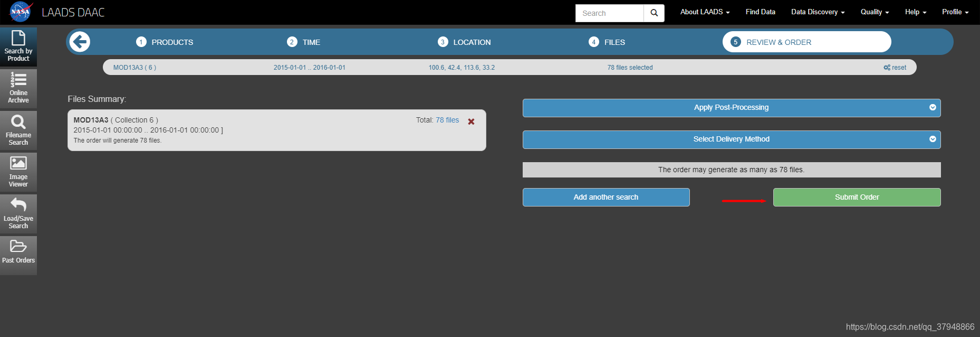Click date range 2015-01-01 .. 2016-01-01 link

pyautogui.click(x=310, y=68)
